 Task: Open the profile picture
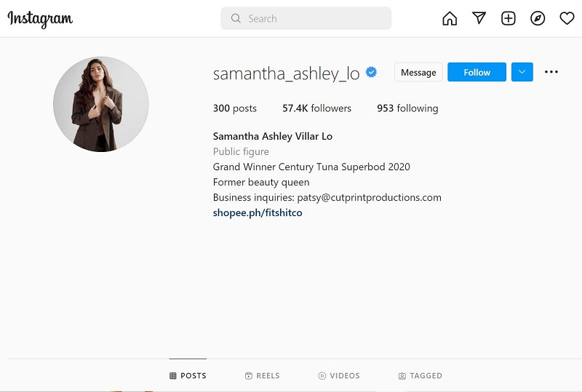[x=101, y=104]
